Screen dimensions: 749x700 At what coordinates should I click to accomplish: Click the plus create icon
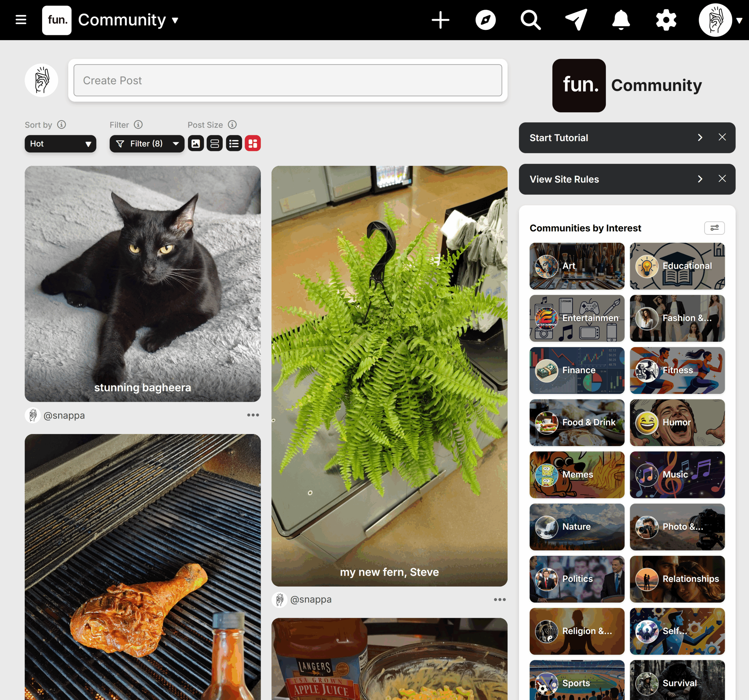(440, 20)
